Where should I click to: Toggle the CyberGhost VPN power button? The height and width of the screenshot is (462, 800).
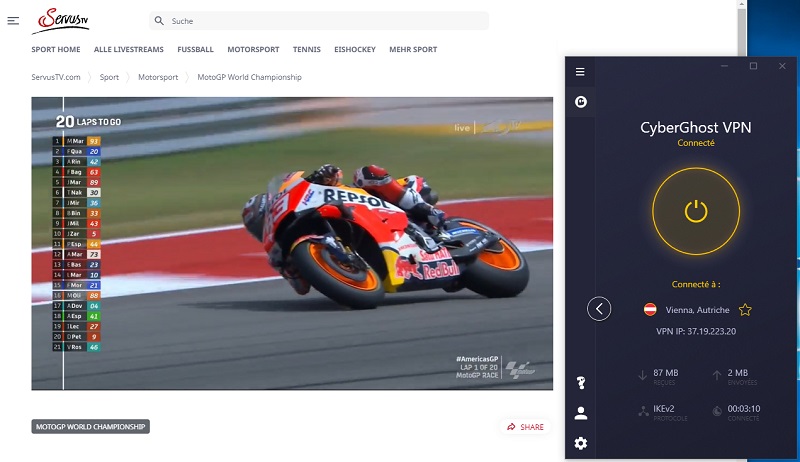696,211
